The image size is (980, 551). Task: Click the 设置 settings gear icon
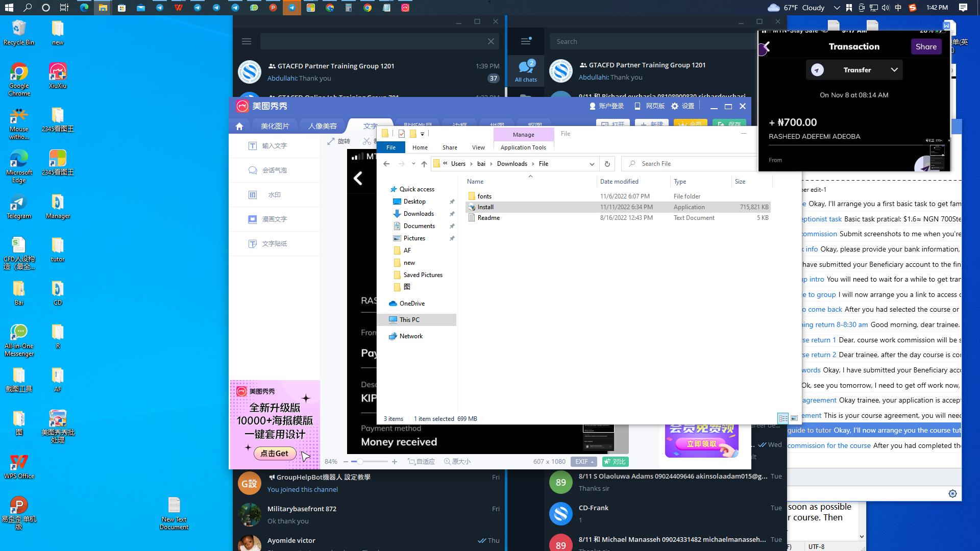point(675,106)
